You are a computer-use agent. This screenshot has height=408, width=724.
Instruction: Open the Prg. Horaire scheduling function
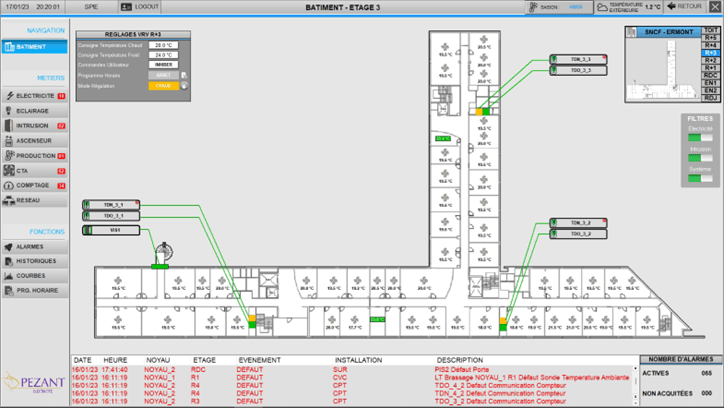[x=34, y=291]
